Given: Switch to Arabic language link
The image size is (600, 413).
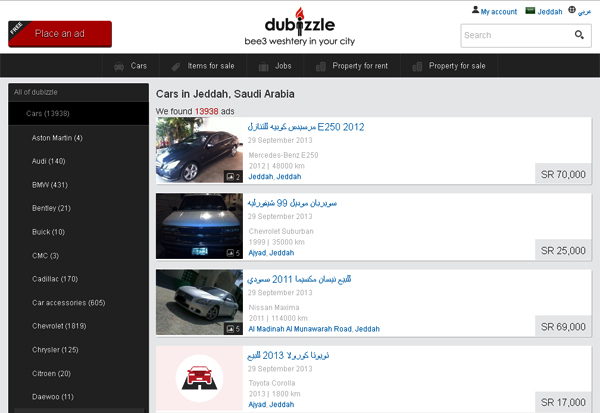Looking at the screenshot, I should [x=584, y=12].
